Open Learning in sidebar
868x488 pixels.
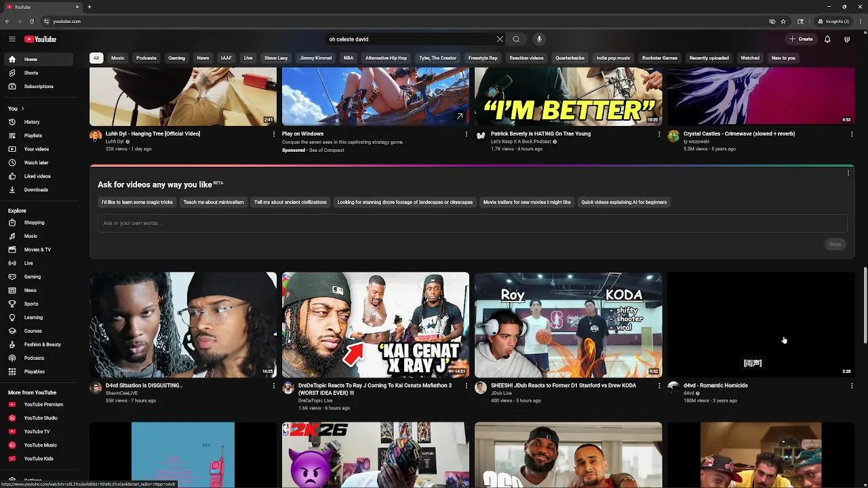(38, 317)
